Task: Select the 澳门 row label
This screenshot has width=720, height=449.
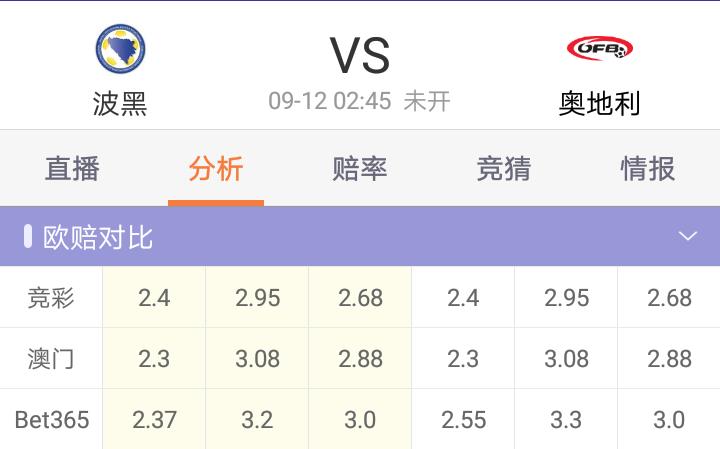Action: [51, 359]
